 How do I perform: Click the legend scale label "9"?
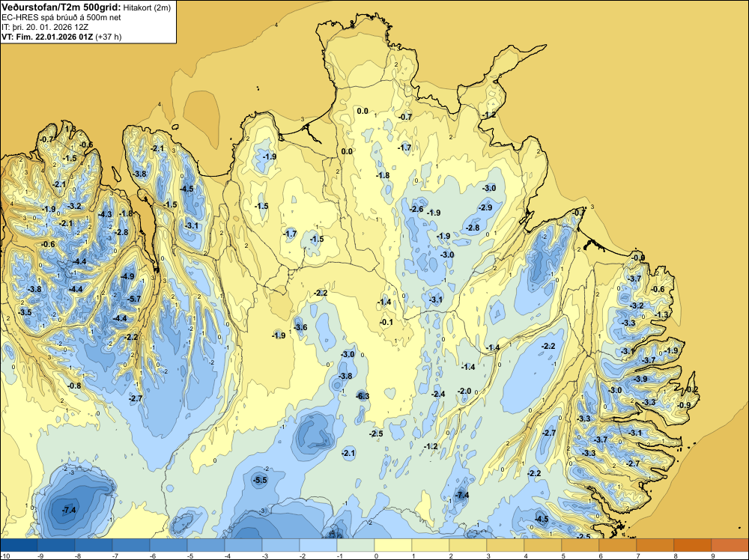[x=713, y=556]
